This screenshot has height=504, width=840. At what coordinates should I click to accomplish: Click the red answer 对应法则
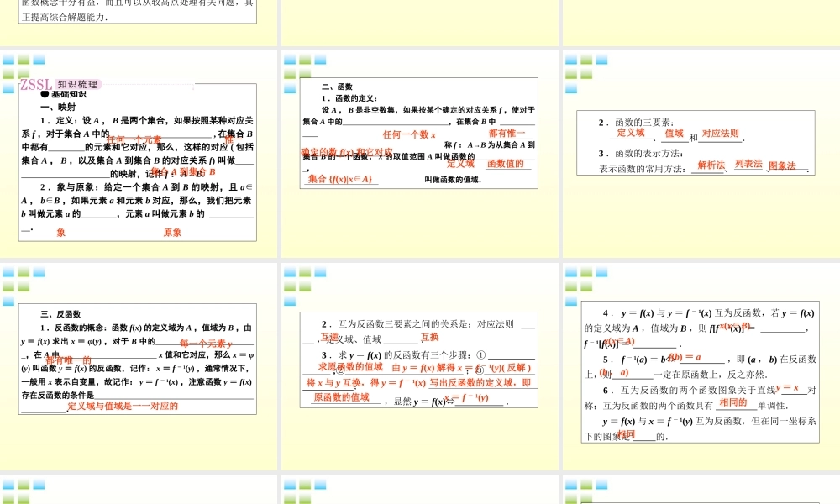pos(721,133)
